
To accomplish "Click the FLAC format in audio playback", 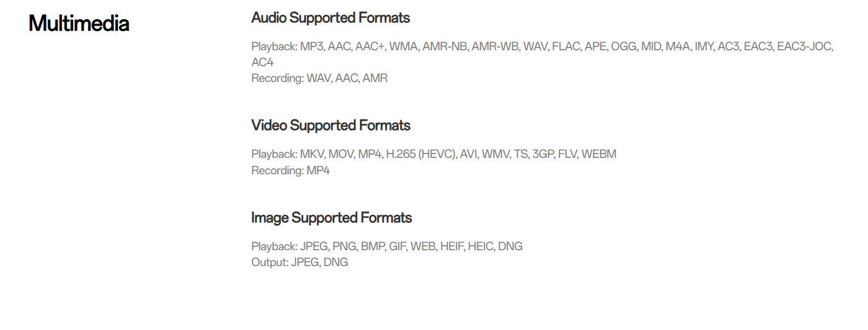I will coord(566,46).
